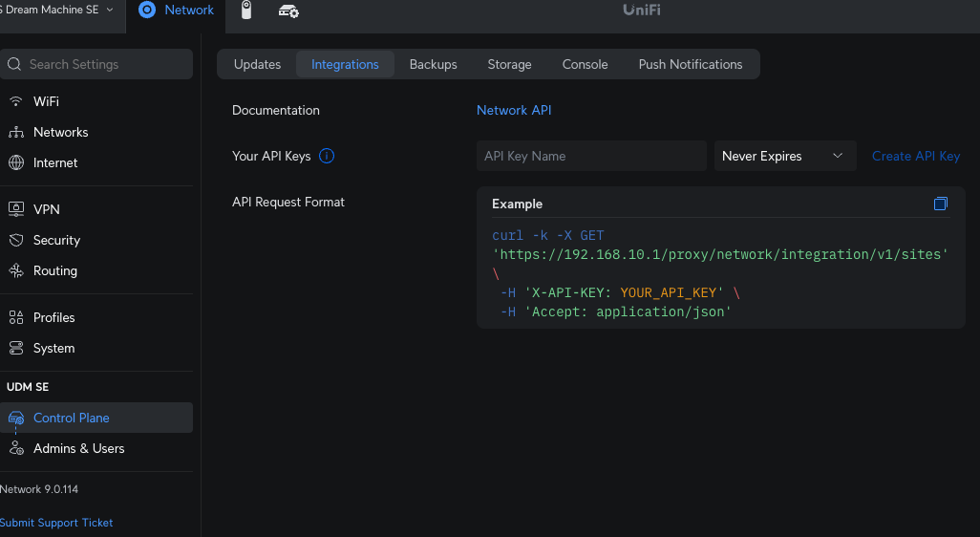The width and height of the screenshot is (980, 537).
Task: Open the Network API documentation link
Action: pyautogui.click(x=514, y=110)
